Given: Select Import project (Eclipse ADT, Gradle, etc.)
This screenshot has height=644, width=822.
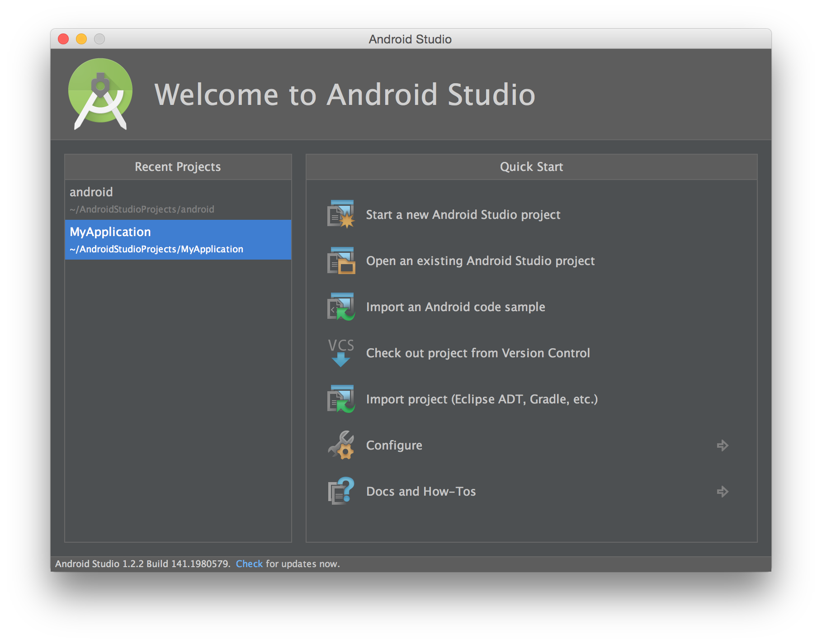Looking at the screenshot, I should (482, 399).
